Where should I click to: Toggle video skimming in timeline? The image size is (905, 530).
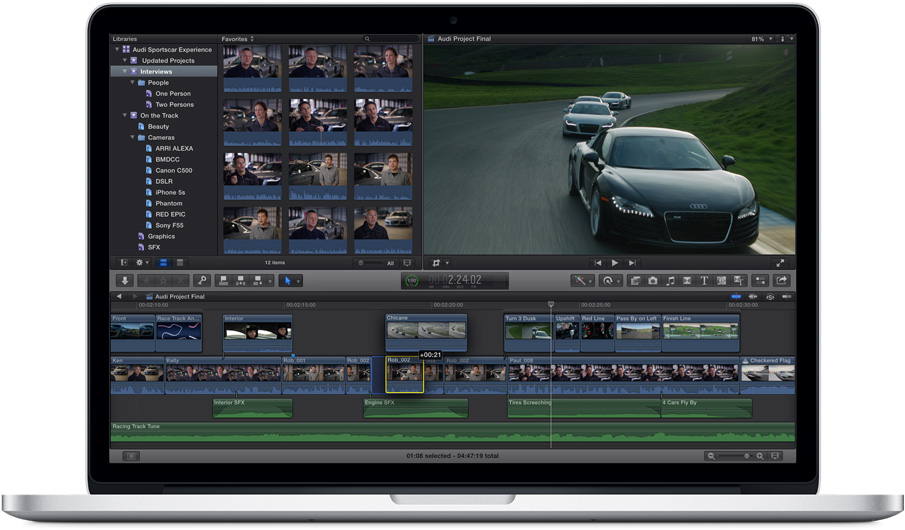point(736,297)
